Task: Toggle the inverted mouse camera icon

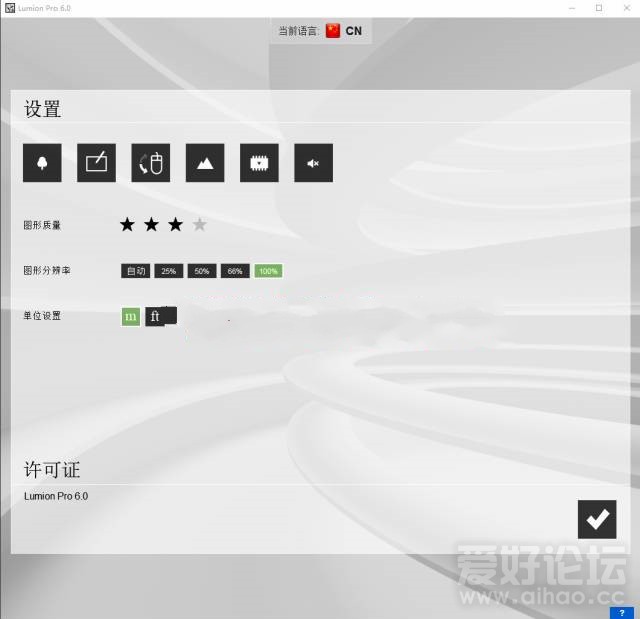Action: (150, 163)
